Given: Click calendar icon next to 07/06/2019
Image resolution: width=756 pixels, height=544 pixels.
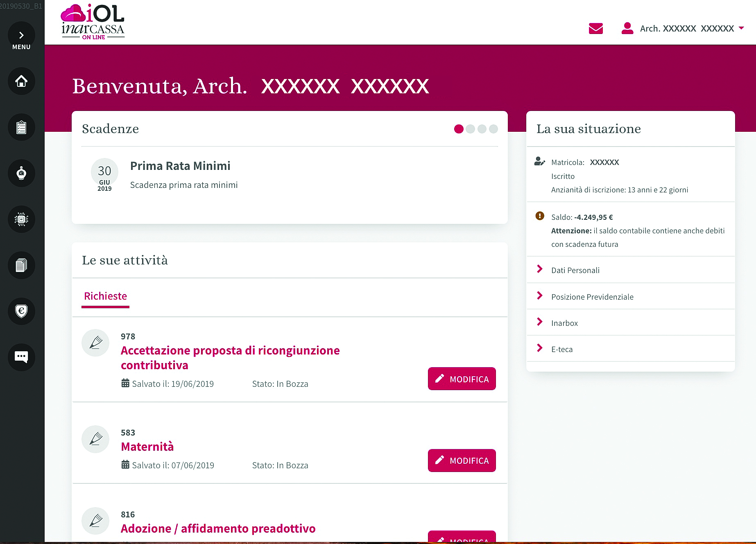Looking at the screenshot, I should click(125, 465).
